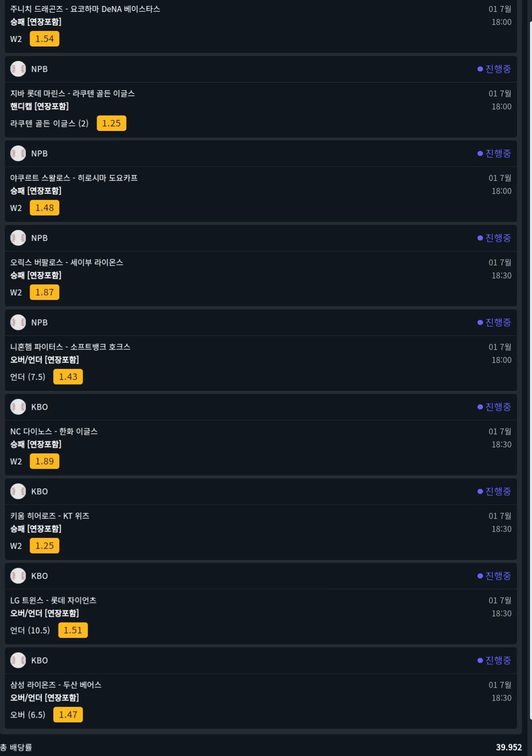Click the baseball icon on the NC 다이노스 KBO card
532x756 pixels.
click(18, 407)
